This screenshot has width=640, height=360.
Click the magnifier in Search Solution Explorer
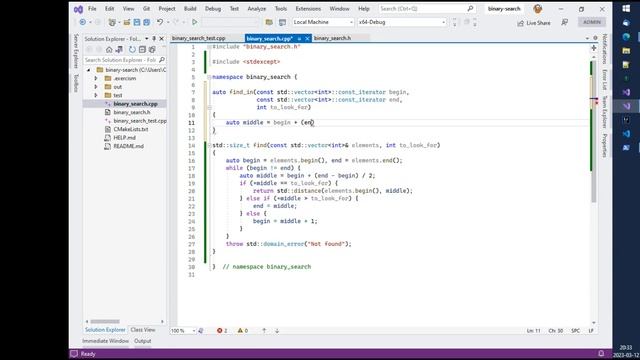162,60
